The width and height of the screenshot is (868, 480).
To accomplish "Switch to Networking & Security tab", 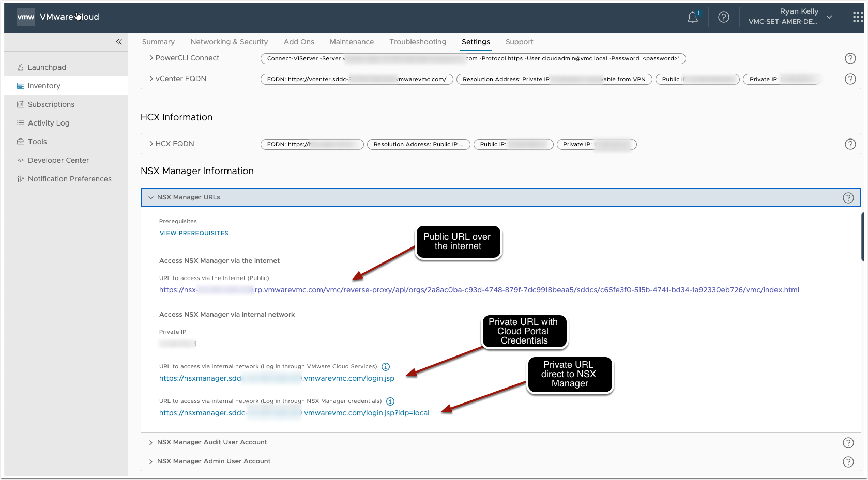I will tap(229, 42).
